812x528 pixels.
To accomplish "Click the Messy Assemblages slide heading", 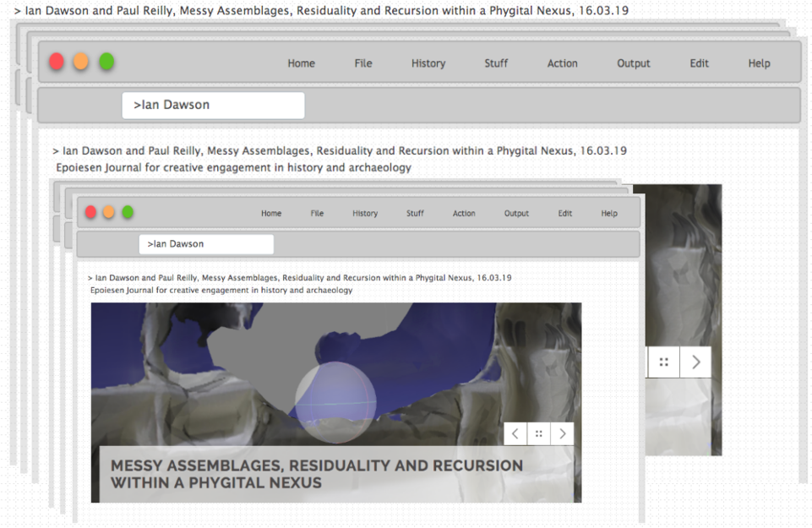I will [316, 474].
